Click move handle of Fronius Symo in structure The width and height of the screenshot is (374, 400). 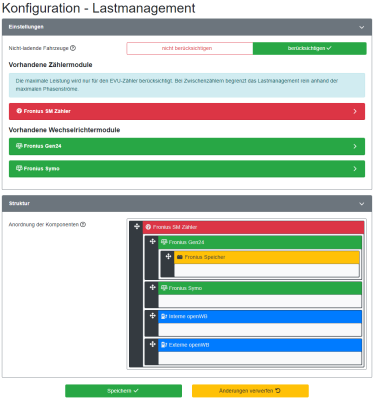click(152, 287)
